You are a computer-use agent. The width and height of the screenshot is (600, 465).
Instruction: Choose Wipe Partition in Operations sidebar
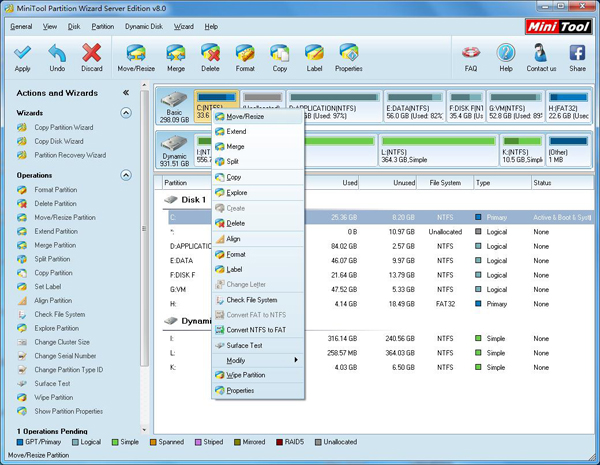[x=54, y=397]
